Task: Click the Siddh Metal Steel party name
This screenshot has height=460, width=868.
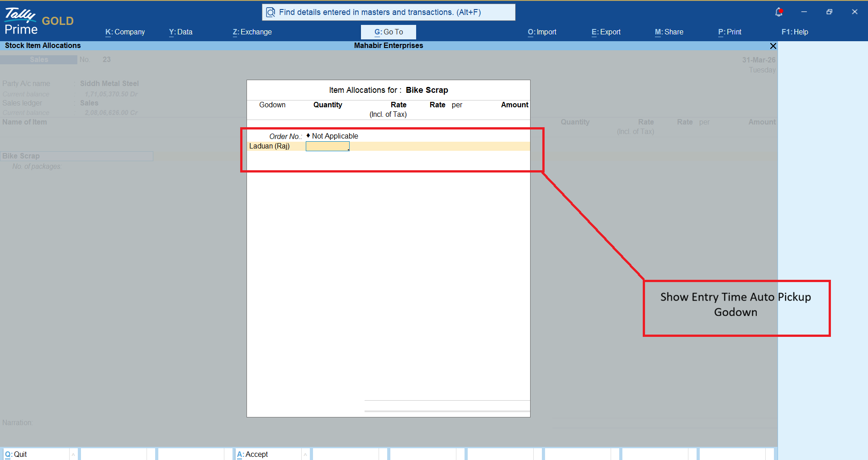Action: (x=109, y=84)
